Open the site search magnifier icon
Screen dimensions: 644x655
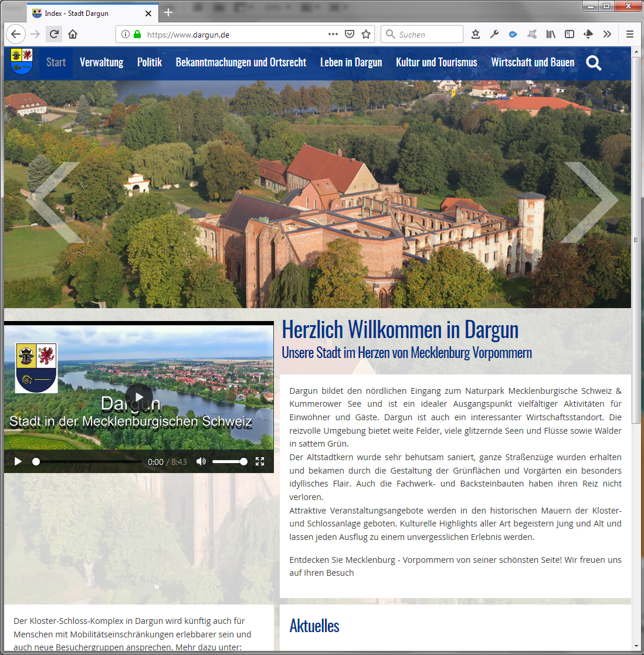click(x=594, y=63)
